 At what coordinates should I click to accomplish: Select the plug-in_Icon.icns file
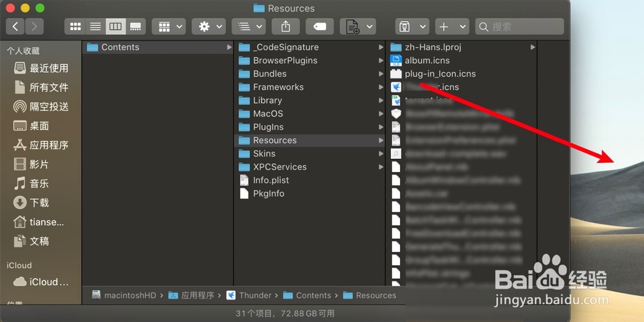coord(462,74)
